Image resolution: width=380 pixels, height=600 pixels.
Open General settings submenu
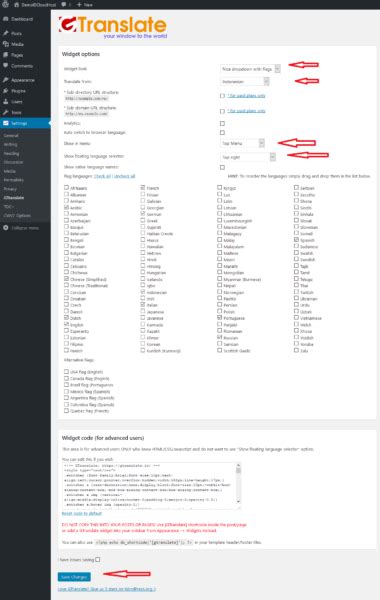(x=11, y=135)
